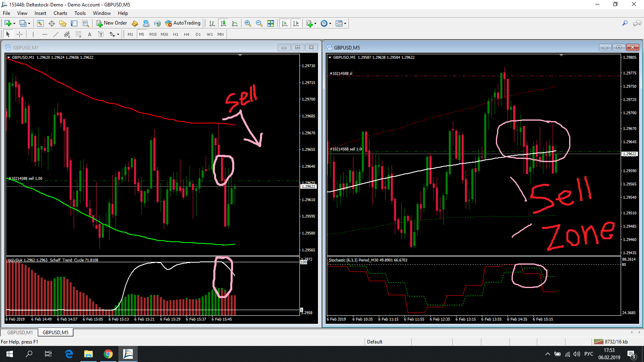Open the Strategy Tester magnifier icon

(85, 23)
